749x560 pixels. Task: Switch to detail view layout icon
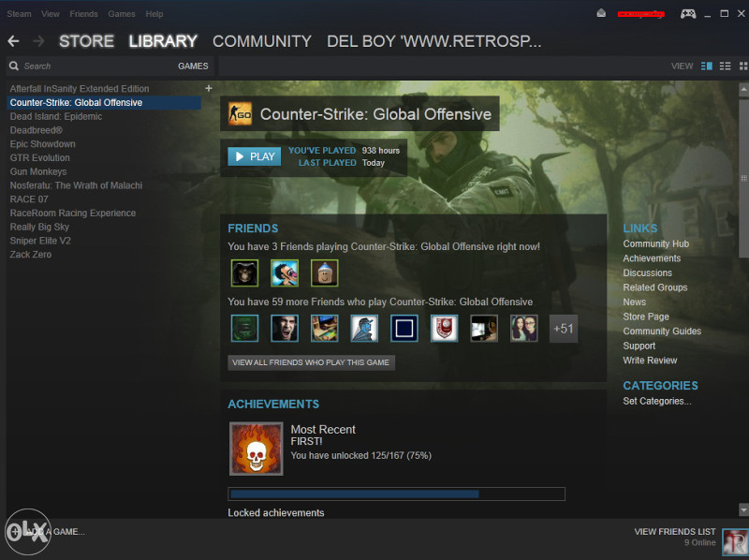point(707,66)
